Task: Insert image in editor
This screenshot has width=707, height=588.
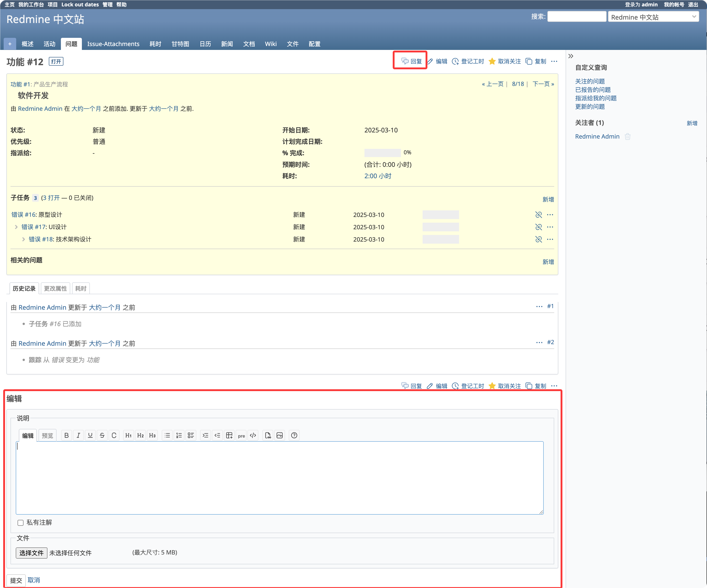Action: pos(279,435)
